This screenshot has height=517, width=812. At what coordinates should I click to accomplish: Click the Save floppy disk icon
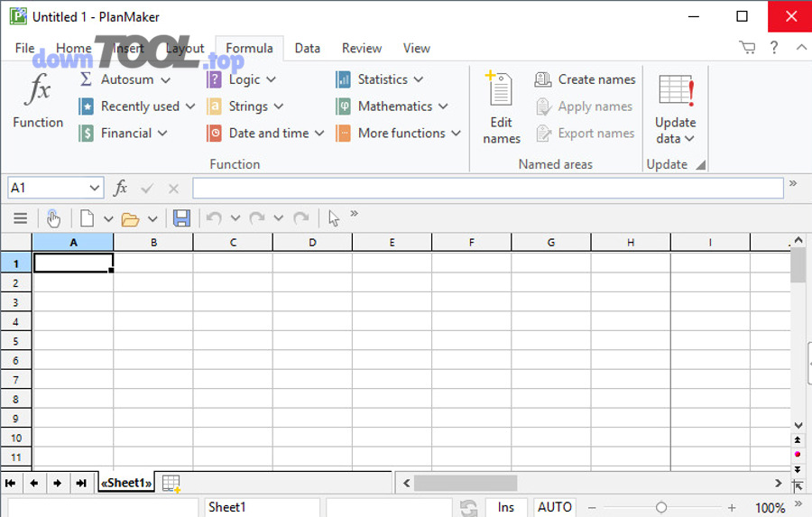(x=181, y=218)
